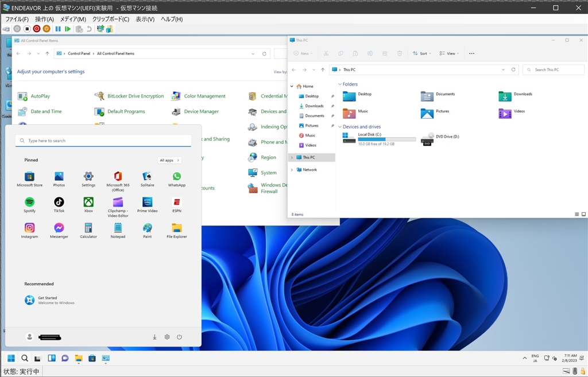588x377 pixels.
Task: Launch Spotify from pinned apps
Action: 30,205
